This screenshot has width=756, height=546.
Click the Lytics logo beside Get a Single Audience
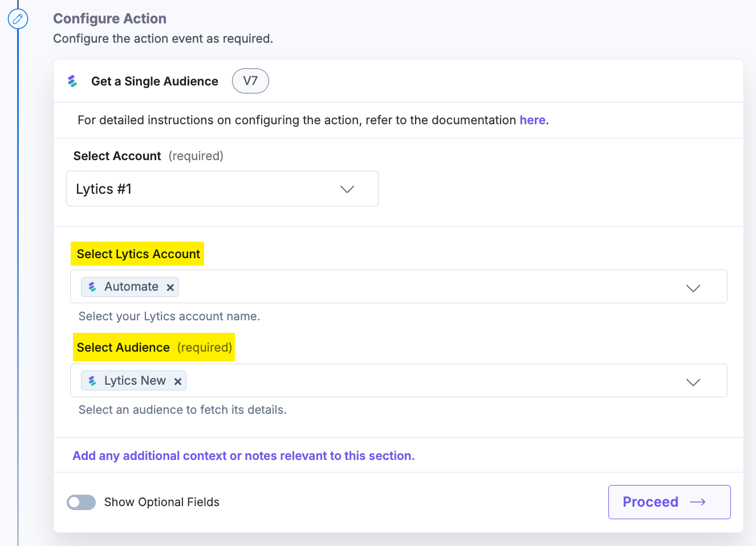pos(72,82)
